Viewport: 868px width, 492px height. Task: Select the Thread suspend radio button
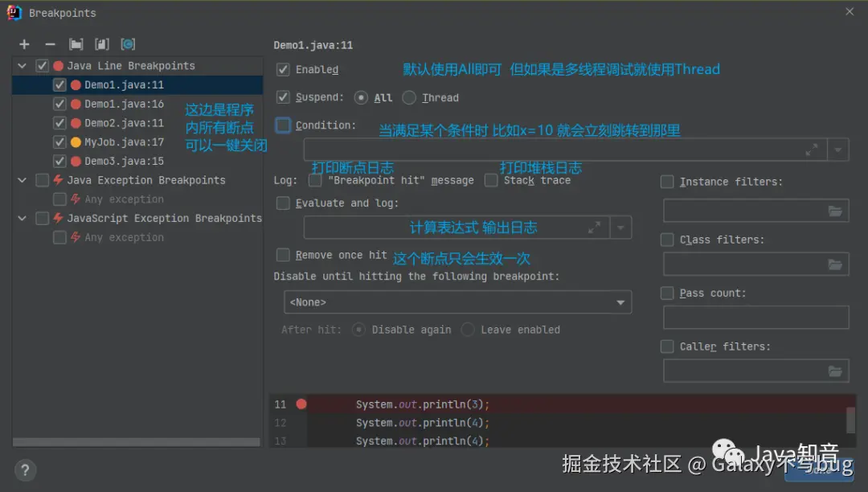tap(409, 98)
